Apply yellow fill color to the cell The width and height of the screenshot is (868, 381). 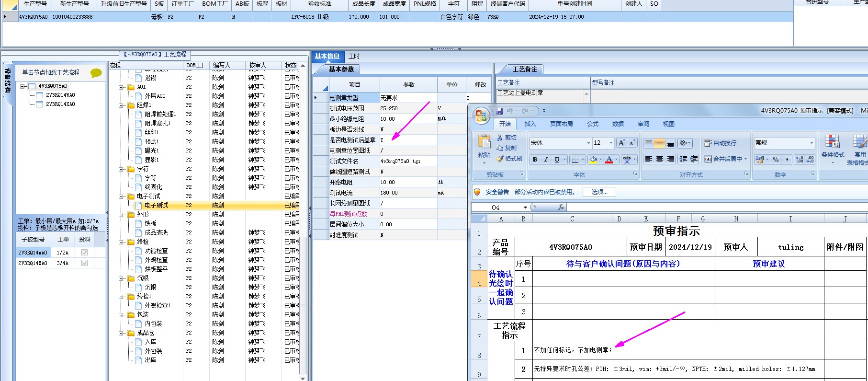593,160
